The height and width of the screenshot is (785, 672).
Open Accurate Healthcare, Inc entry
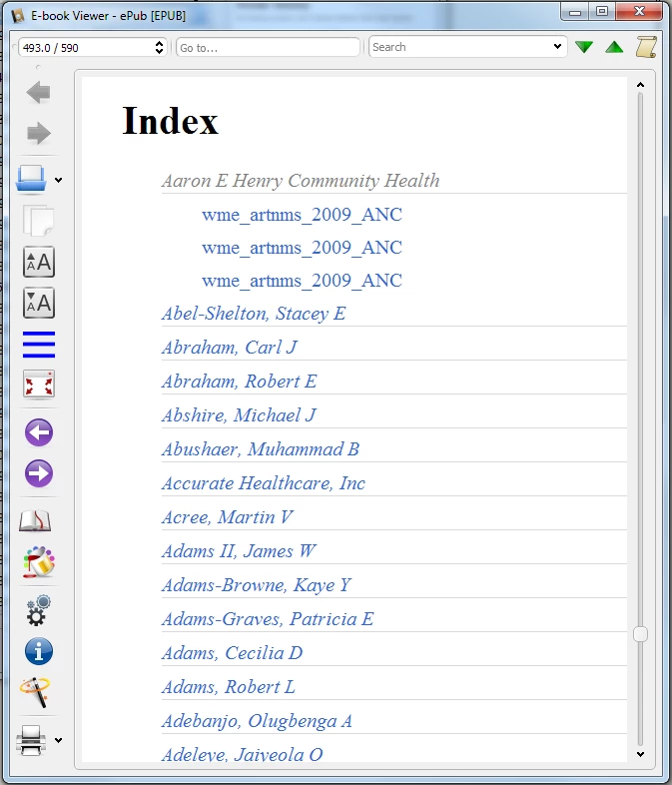click(x=264, y=483)
